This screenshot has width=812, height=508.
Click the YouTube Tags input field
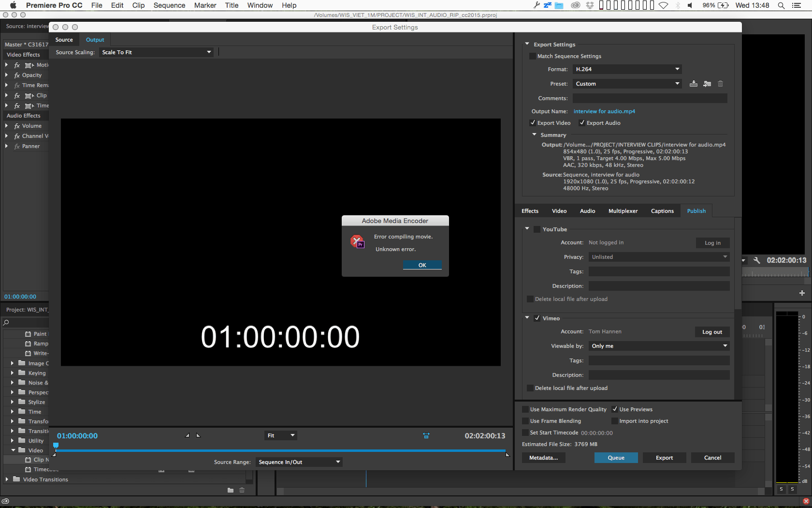[x=659, y=271]
